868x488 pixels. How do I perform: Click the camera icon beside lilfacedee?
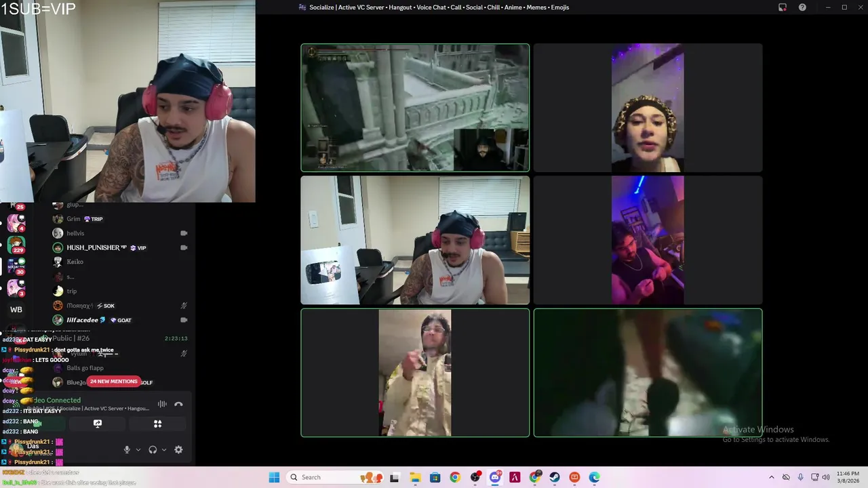coord(184,320)
